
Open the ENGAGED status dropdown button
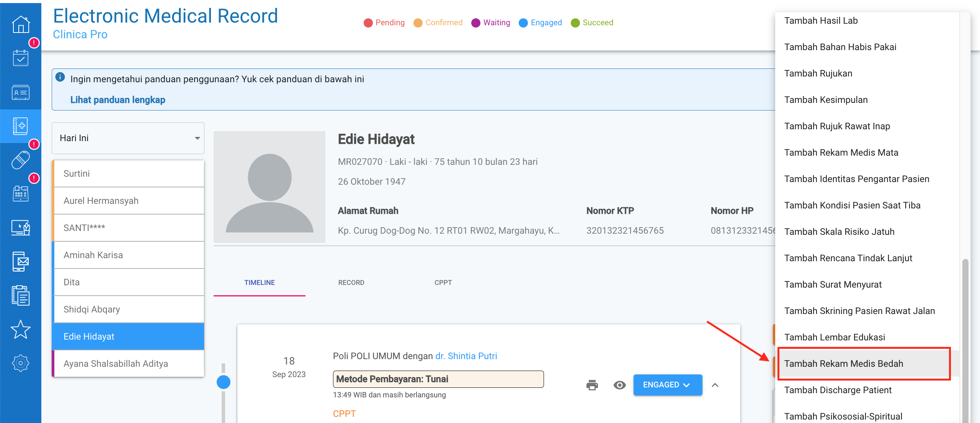[667, 385]
